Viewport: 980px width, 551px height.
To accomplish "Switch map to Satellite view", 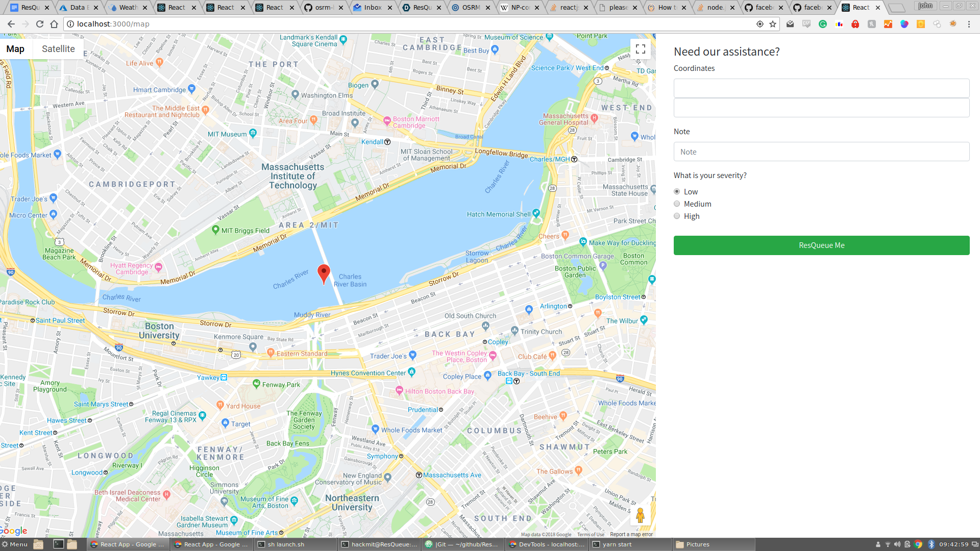I will [58, 49].
